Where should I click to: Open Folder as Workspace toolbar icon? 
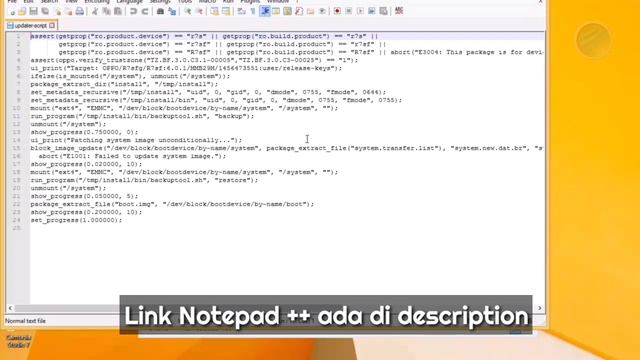[311, 11]
